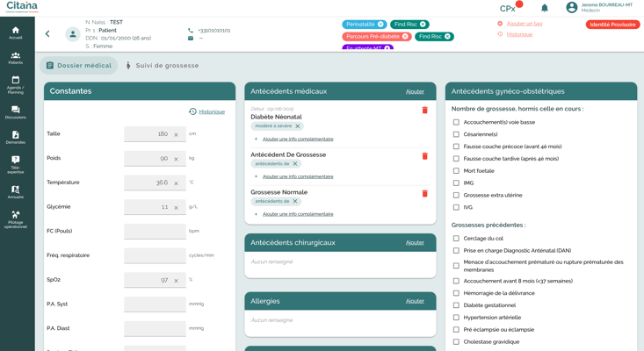Clear the Glycémie value
The width and height of the screenshot is (644, 351).
coord(177,207)
